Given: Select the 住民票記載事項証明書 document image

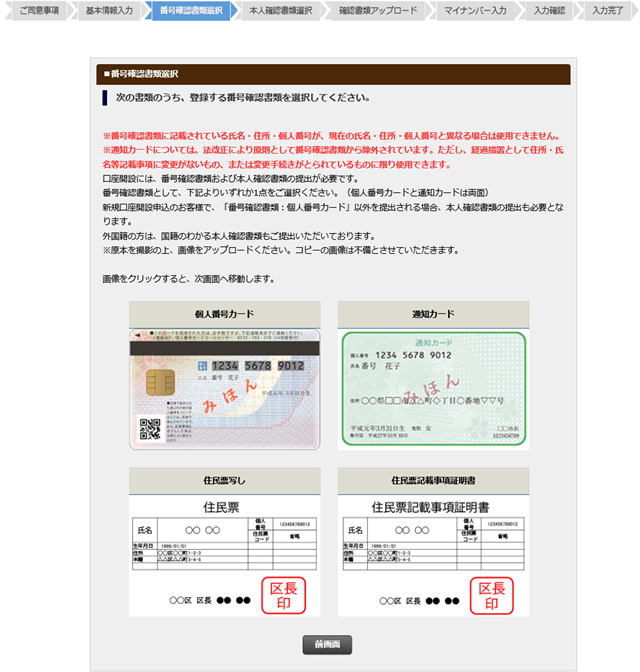Looking at the screenshot, I should (x=433, y=555).
